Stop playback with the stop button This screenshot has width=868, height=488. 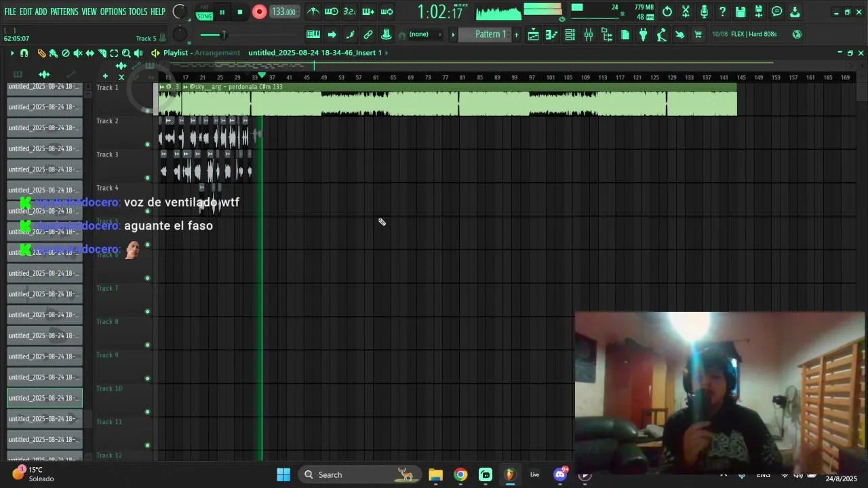pos(240,12)
